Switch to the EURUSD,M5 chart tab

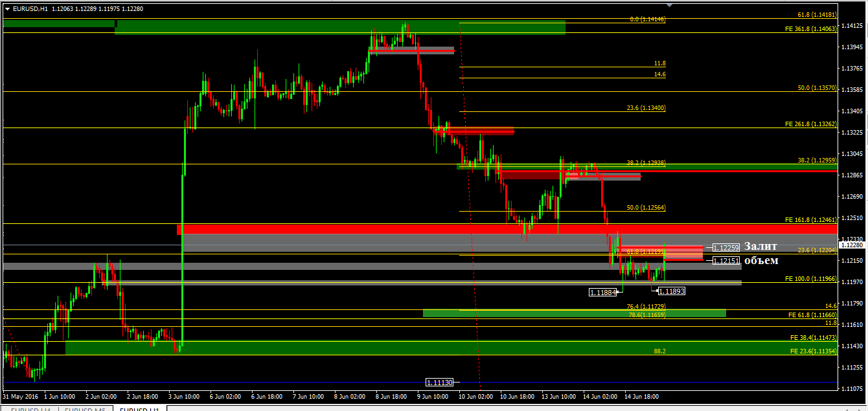pyautogui.click(x=86, y=409)
